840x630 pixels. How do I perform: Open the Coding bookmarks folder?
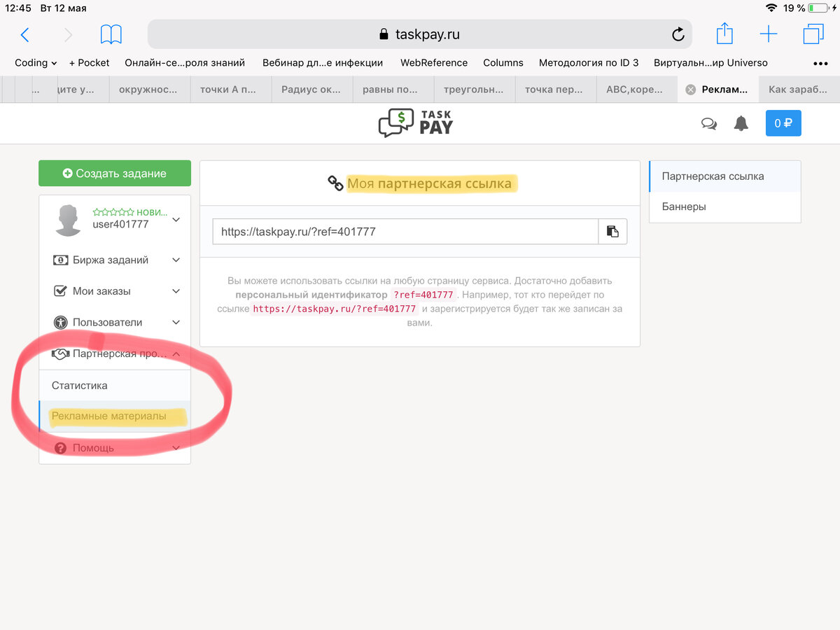pyautogui.click(x=36, y=63)
